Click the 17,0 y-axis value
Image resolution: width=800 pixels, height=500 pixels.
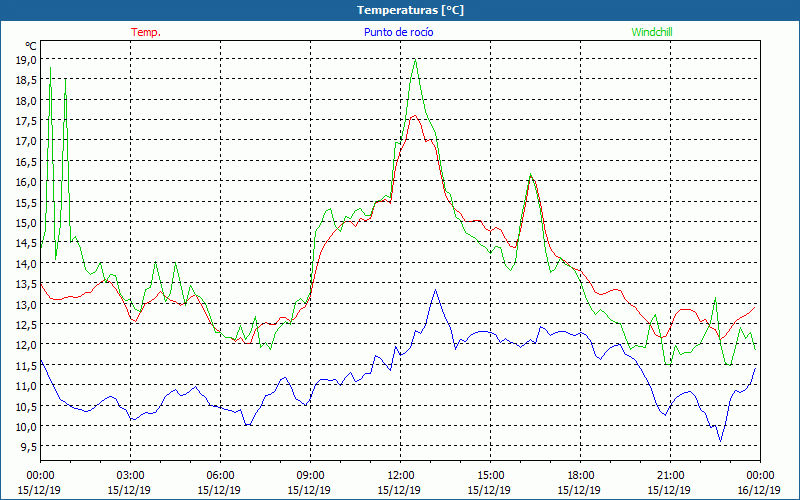[x=27, y=141]
